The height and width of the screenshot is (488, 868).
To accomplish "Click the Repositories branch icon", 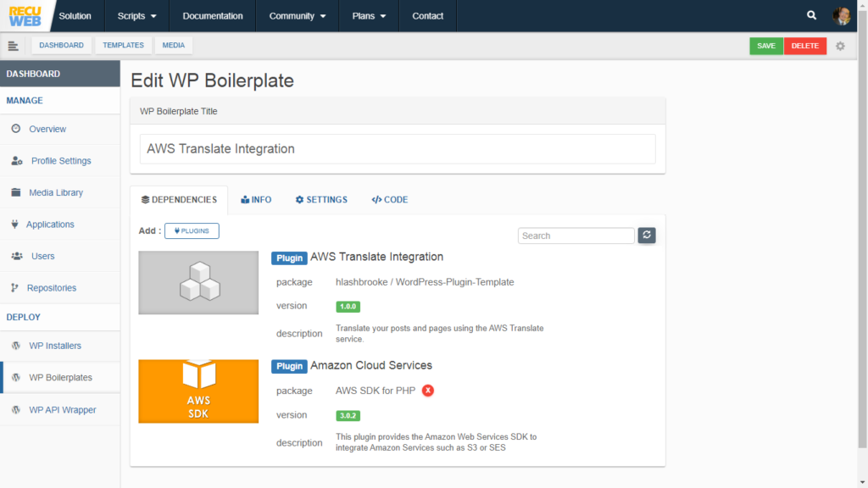I will point(15,288).
